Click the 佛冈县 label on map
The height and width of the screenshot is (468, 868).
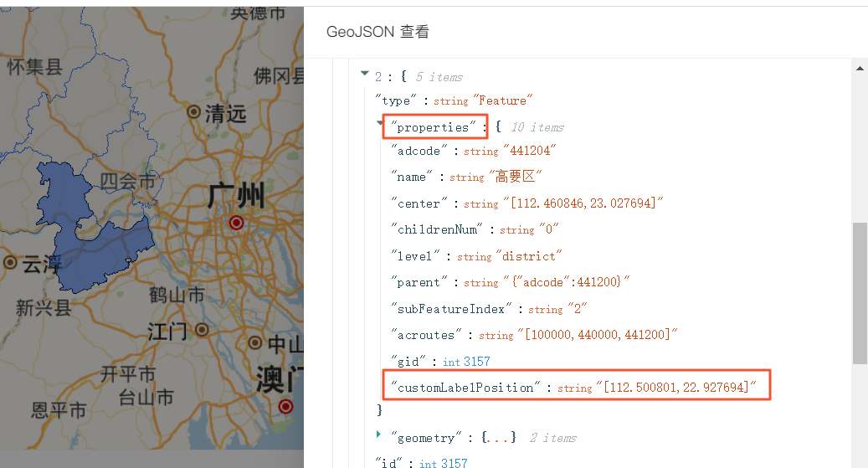[x=279, y=76]
